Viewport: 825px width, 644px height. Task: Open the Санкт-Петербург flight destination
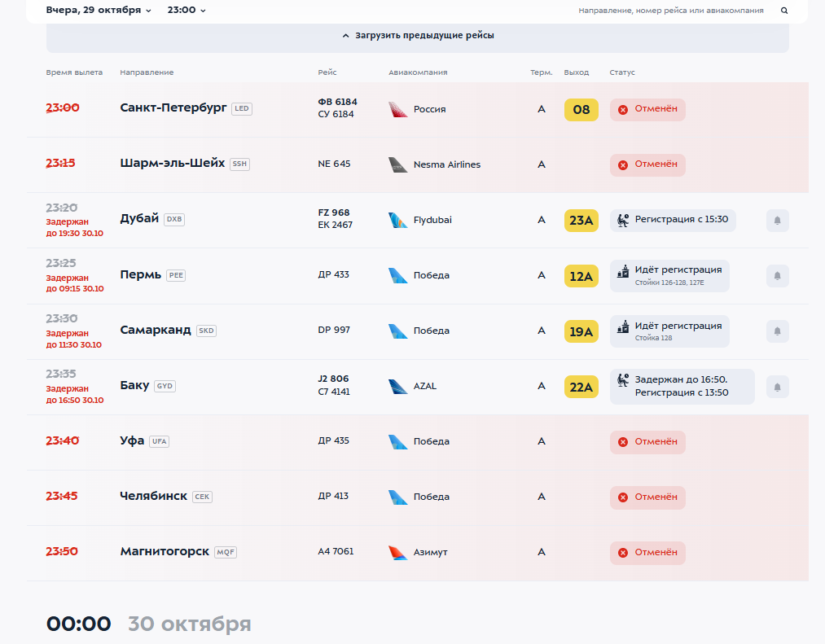click(173, 107)
